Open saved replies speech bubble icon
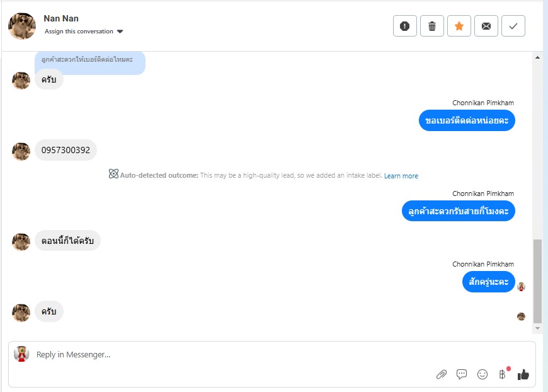Screen dimensions: 548x392 tap(462, 374)
